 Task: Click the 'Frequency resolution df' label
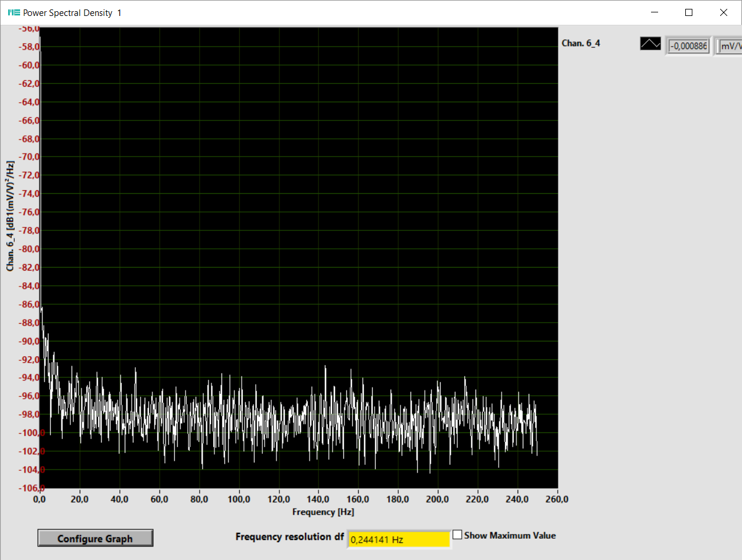(x=289, y=536)
